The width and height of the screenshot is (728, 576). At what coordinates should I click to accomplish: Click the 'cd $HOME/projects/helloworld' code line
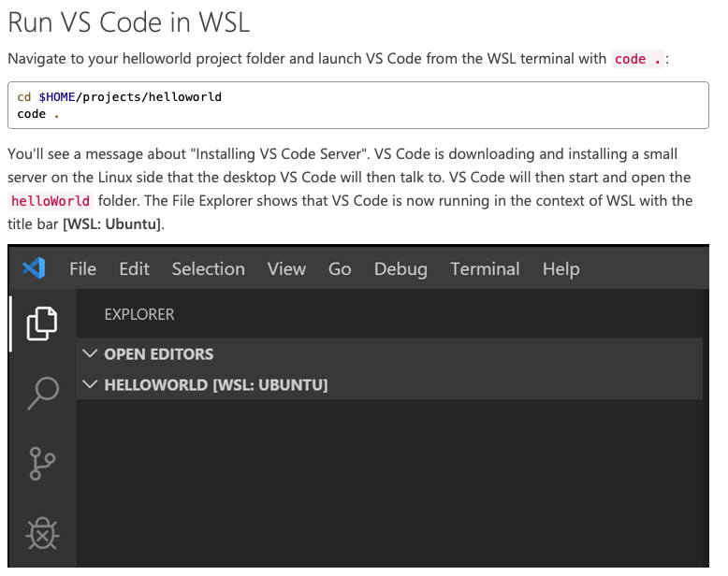pos(120,97)
